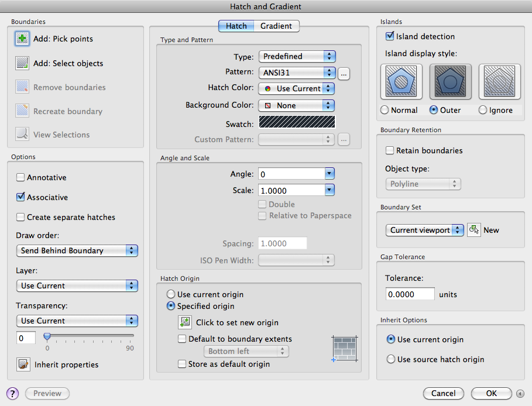Open the Custom Pattern dropdown

pos(296,139)
